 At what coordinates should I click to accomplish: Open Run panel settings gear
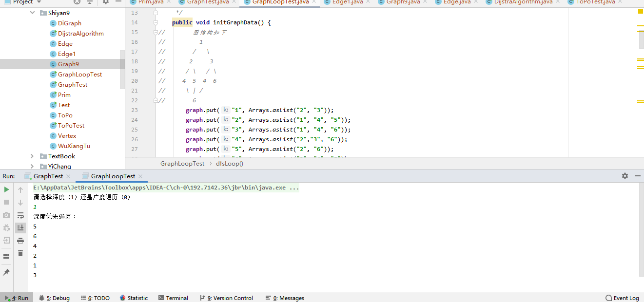coord(625,176)
